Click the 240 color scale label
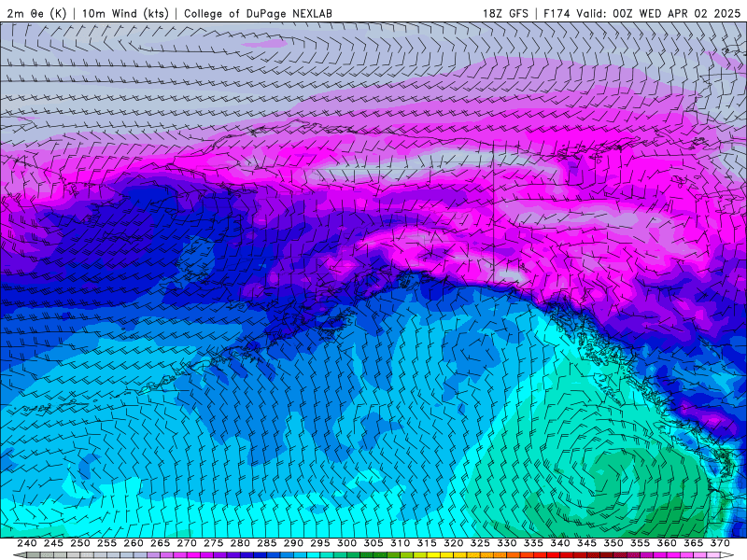747x560 pixels. point(27,543)
